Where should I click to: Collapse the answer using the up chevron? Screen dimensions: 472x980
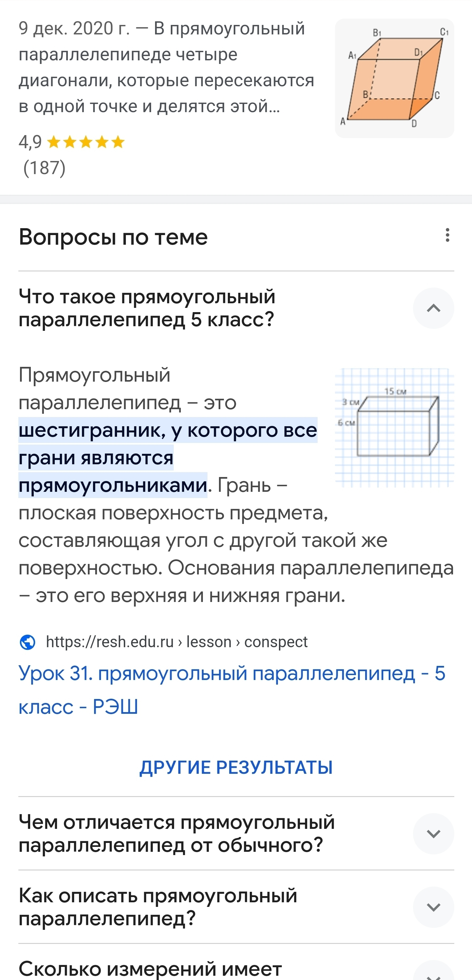point(433,308)
